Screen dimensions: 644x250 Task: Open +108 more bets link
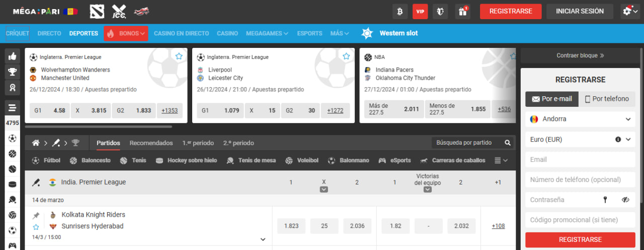[x=498, y=226]
